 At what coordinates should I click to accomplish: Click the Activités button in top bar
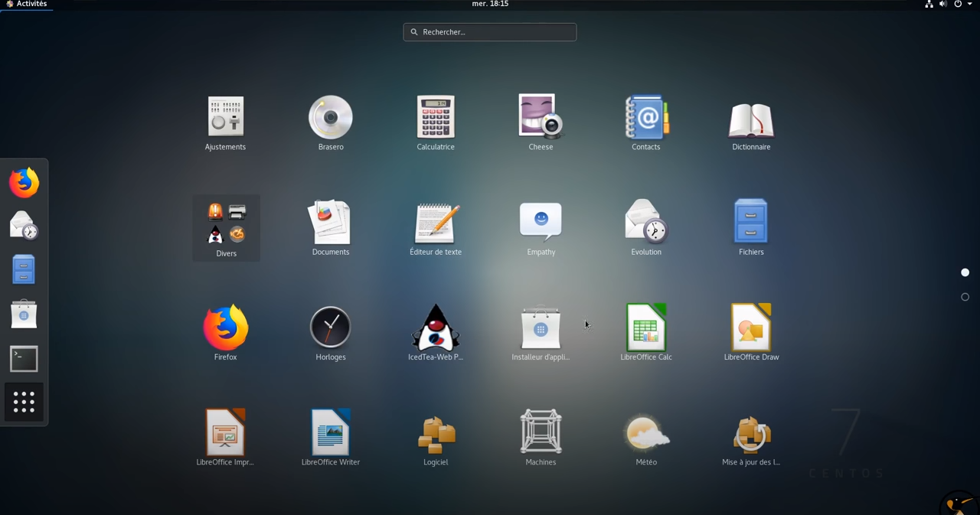point(27,4)
